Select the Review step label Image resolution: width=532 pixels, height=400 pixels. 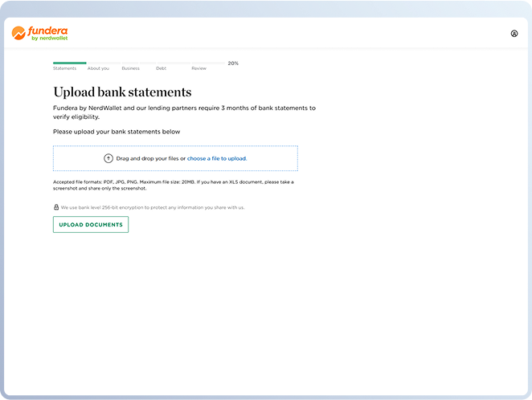pyautogui.click(x=198, y=68)
